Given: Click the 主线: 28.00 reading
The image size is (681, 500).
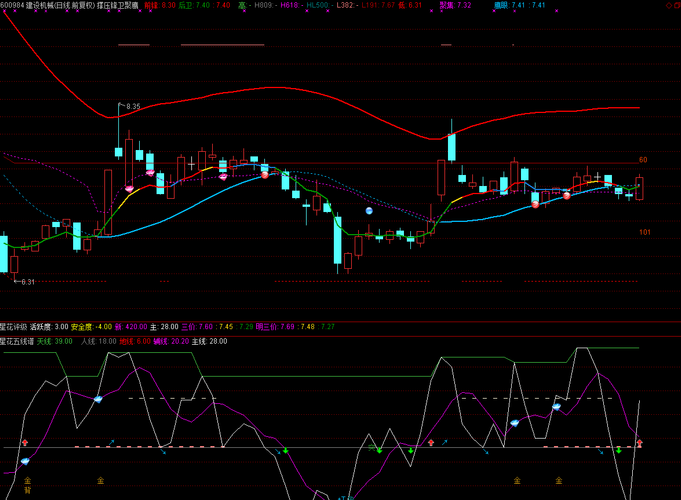Looking at the screenshot, I should coord(210,341).
